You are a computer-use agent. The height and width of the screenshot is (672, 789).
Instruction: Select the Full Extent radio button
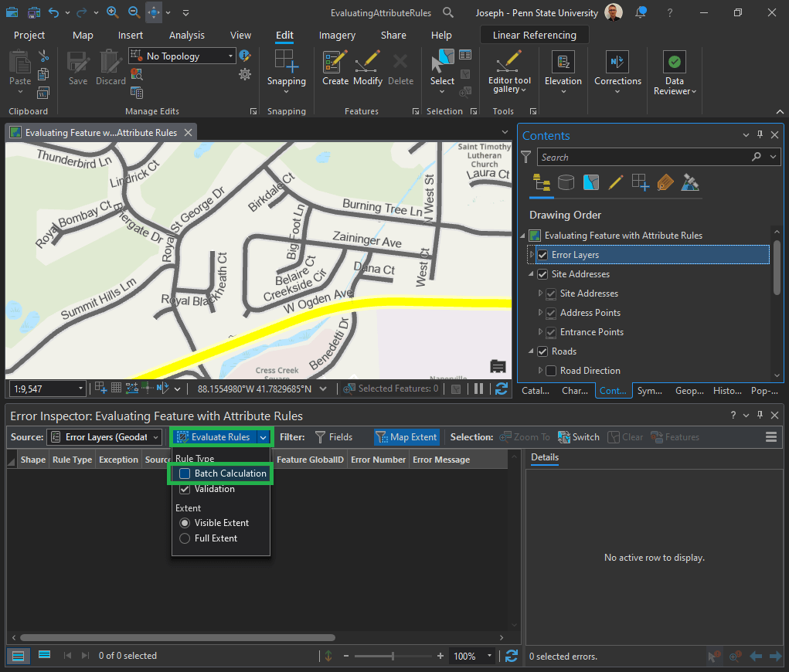[185, 538]
